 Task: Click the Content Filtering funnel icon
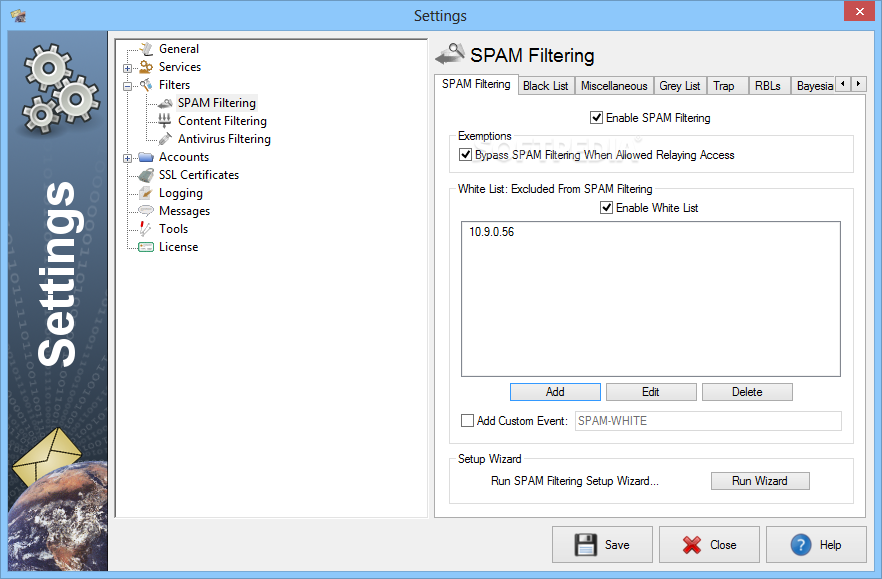click(x=165, y=120)
